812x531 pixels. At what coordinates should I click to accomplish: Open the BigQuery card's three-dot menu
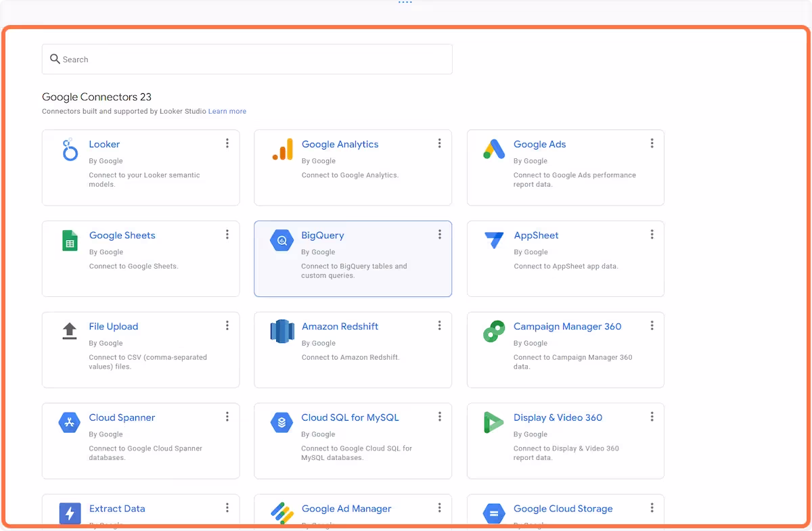[439, 235]
